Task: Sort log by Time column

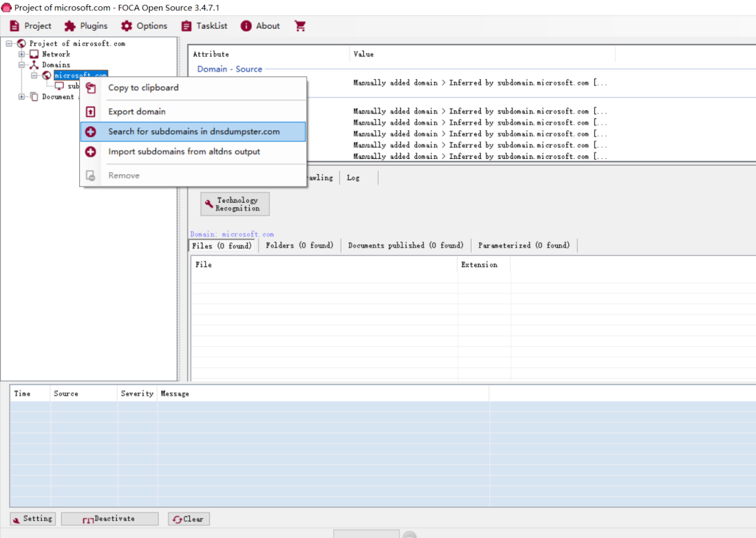Action: pos(30,394)
